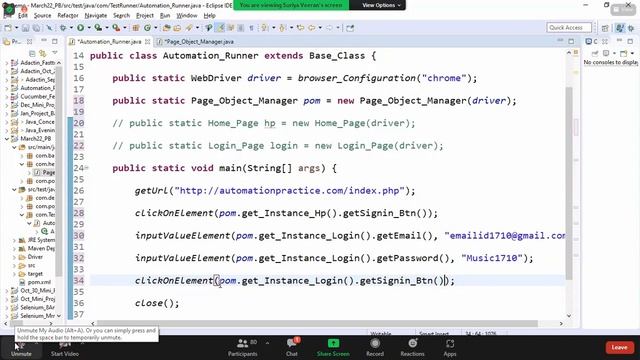Open the Debug button dropdown arrow
Viewport: 640px width, 360px height.
[71, 28]
